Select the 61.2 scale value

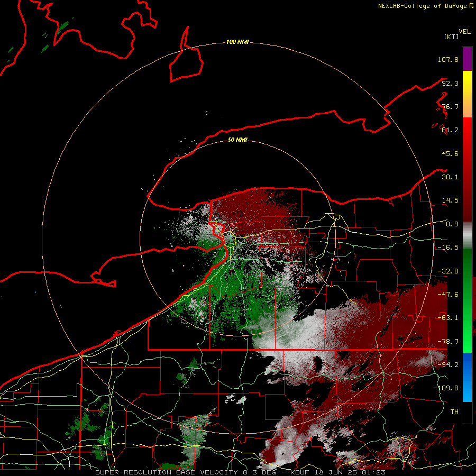coord(450,130)
